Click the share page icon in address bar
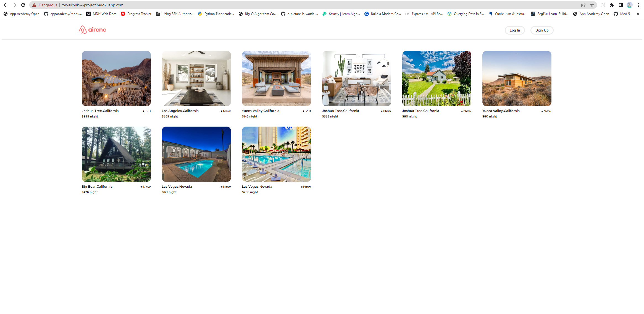Viewport: 644px width, 314px height. [583, 5]
